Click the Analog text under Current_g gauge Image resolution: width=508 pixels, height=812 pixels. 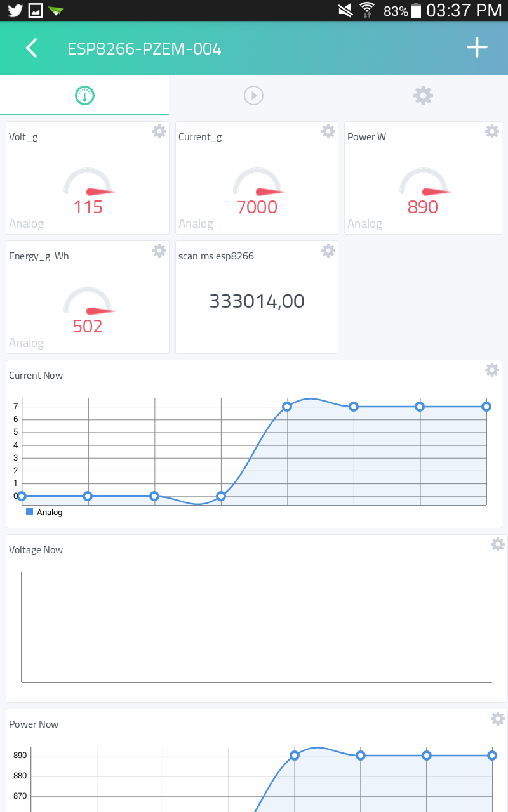(196, 224)
